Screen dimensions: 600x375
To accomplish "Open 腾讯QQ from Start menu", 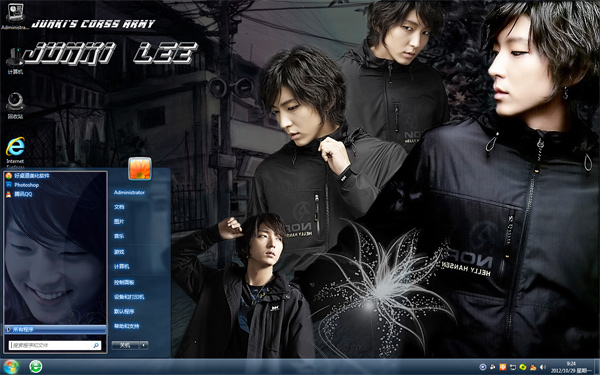I will pos(19,194).
